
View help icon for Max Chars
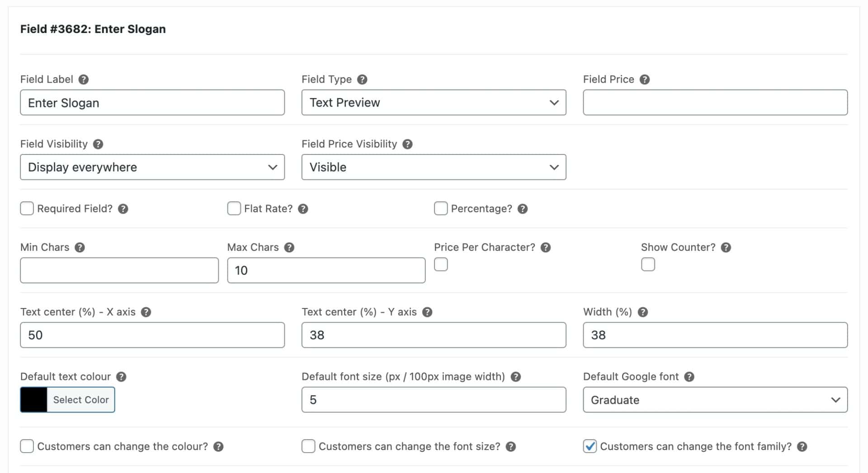tap(289, 248)
